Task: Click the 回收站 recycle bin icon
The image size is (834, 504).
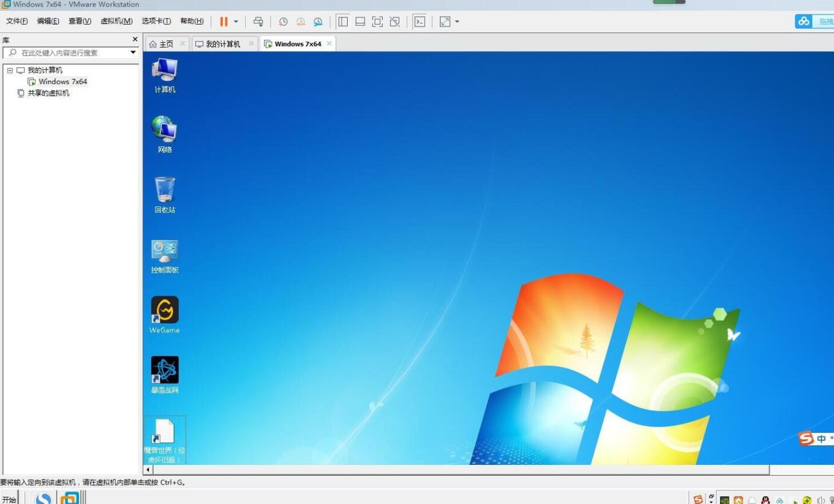Action: (x=165, y=195)
